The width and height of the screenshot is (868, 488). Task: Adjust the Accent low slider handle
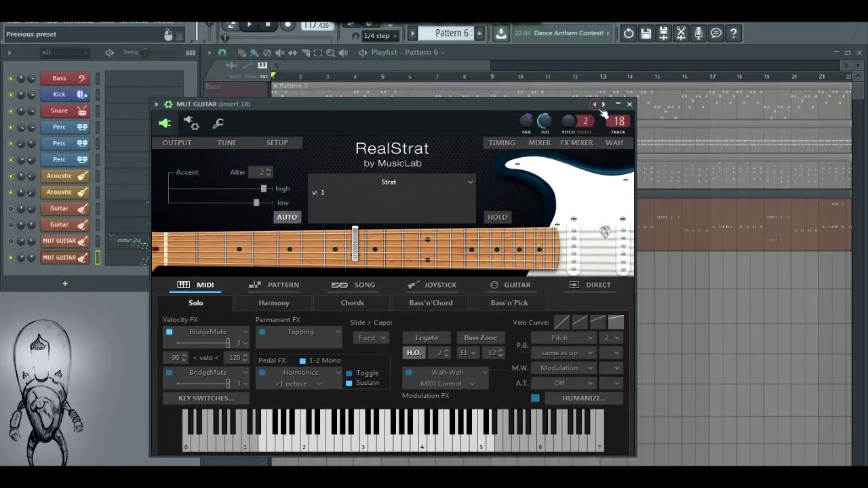pyautogui.click(x=256, y=202)
